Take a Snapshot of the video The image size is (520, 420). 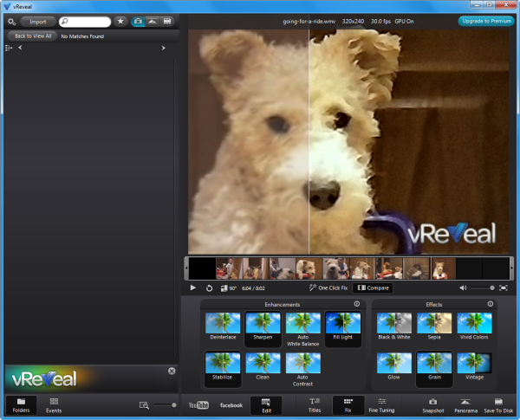click(433, 404)
